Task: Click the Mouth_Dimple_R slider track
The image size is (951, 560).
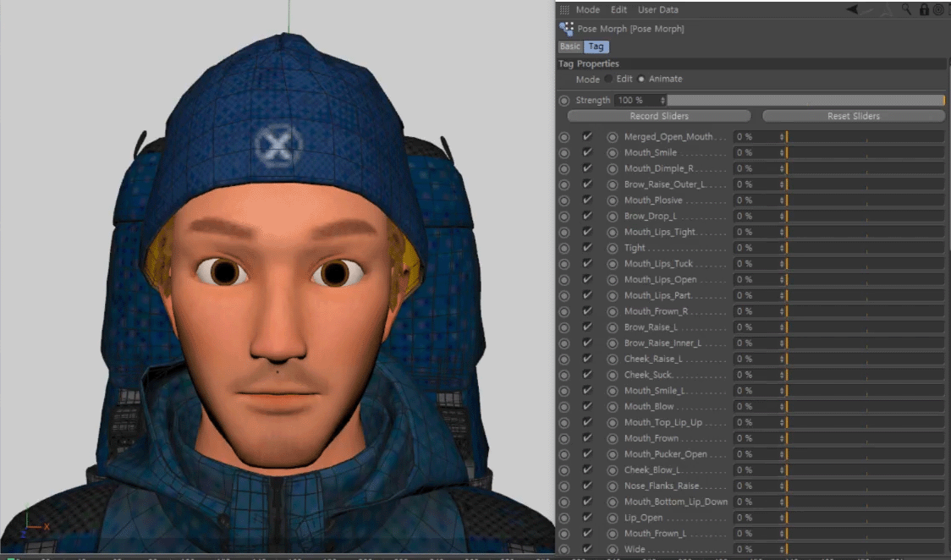Action: click(865, 168)
